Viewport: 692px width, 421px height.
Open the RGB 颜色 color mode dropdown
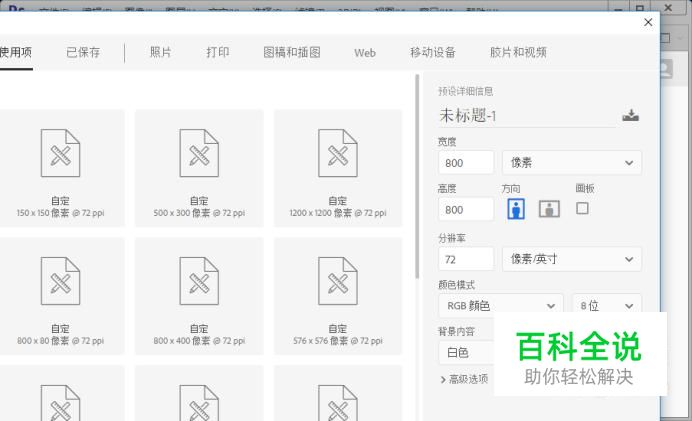click(x=501, y=305)
